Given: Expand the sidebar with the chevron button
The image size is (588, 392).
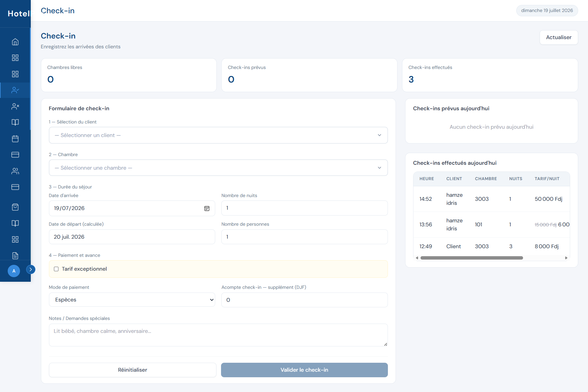Looking at the screenshot, I should tap(30, 269).
